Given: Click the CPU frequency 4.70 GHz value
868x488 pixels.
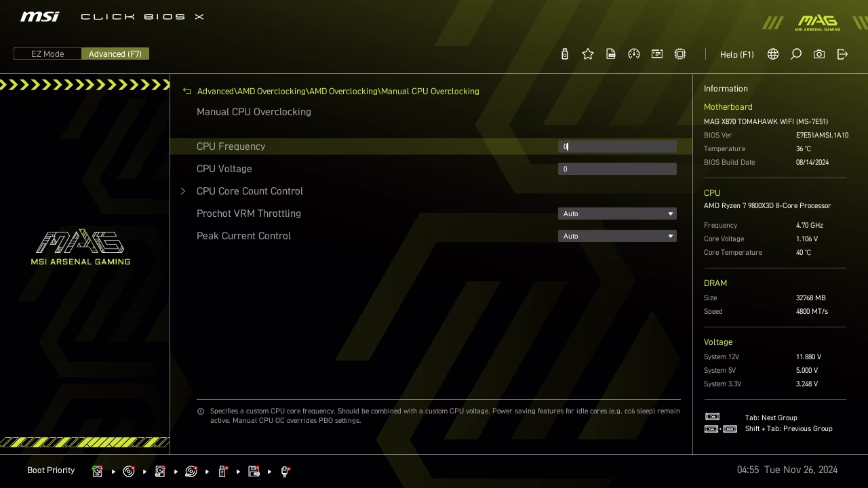Looking at the screenshot, I should tap(810, 225).
